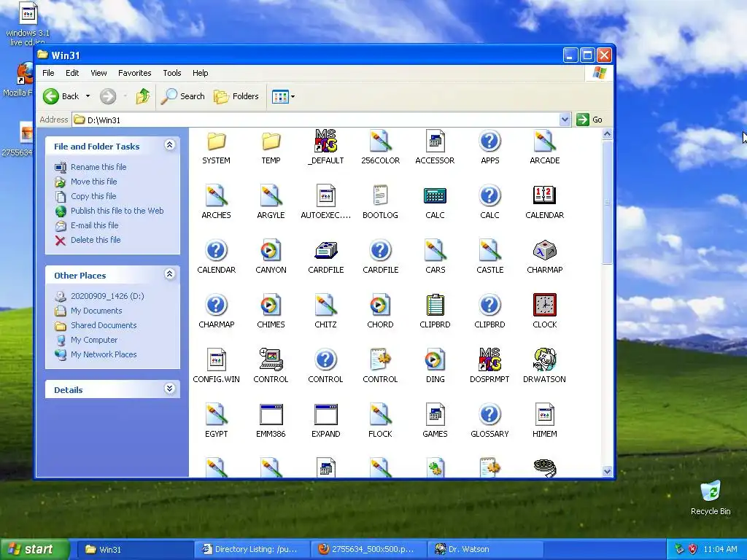Select the DRWATSON program icon
747x560 pixels.
tap(544, 360)
